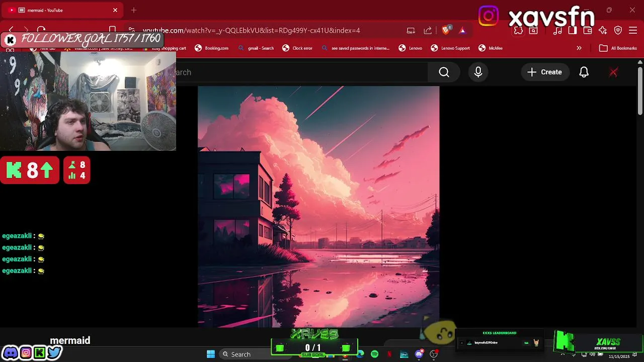Open the gmail - Search bookmark
This screenshot has height=362, width=644.
[256, 48]
